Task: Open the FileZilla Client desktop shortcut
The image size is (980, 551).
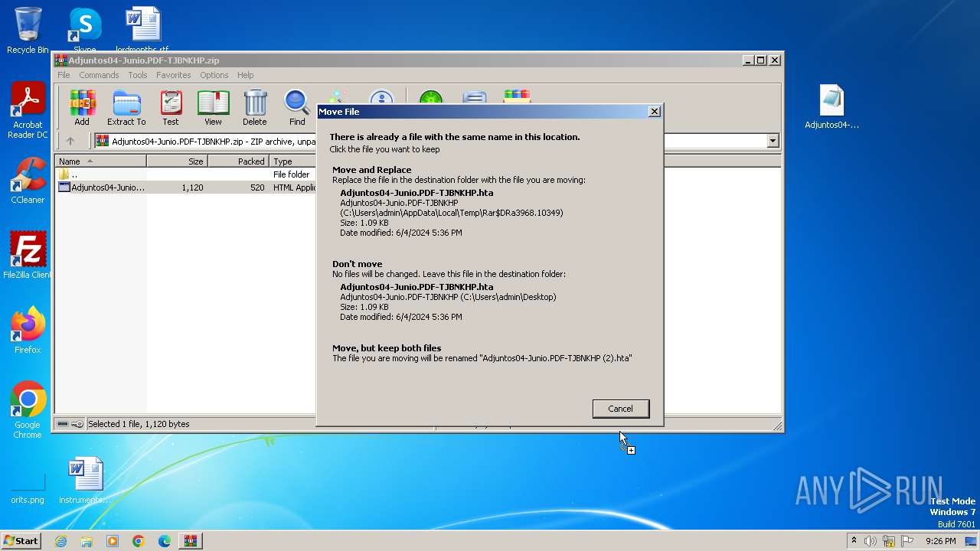Action: [x=28, y=255]
